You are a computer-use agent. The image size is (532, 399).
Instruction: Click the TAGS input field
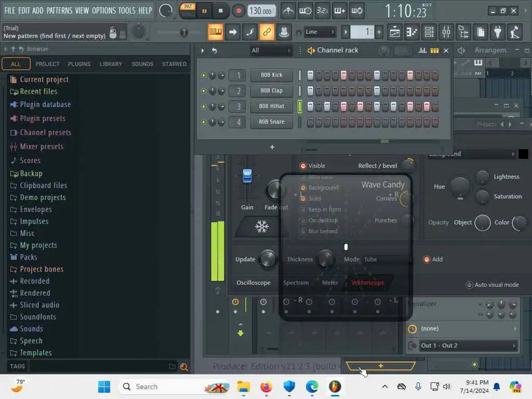[98, 366]
